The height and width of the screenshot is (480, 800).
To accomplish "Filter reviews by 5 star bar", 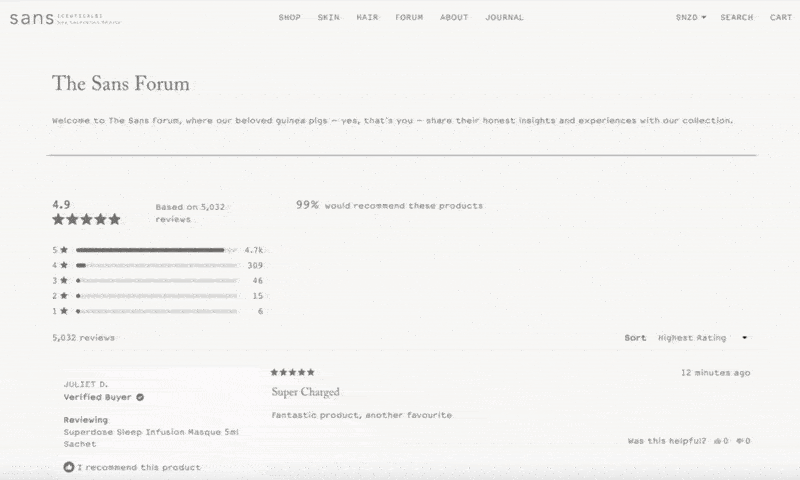I will click(157, 250).
